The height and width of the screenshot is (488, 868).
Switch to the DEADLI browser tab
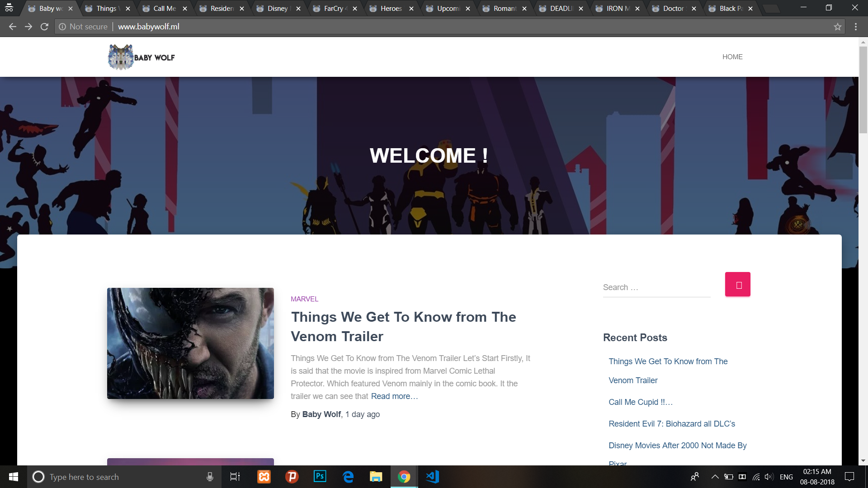coord(561,9)
